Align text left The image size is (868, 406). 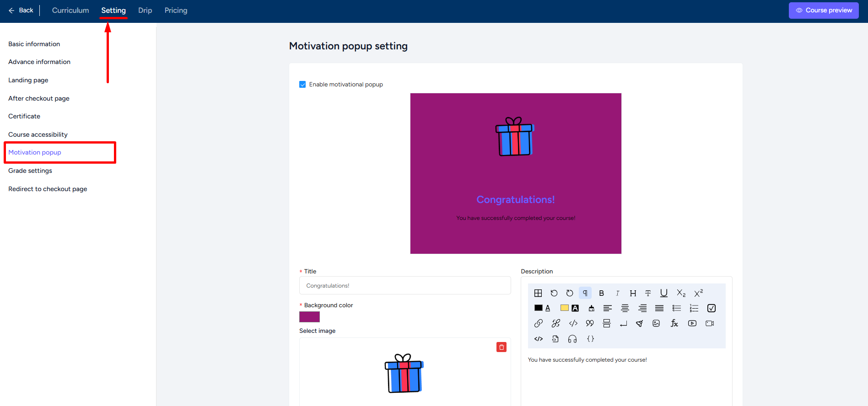tap(608, 308)
